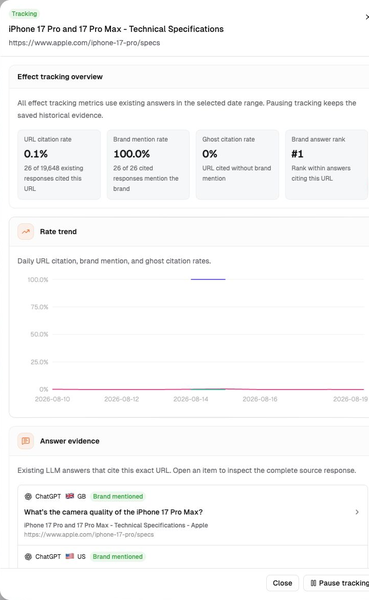Click the Close button
This screenshot has height=600, width=369.
282,583
